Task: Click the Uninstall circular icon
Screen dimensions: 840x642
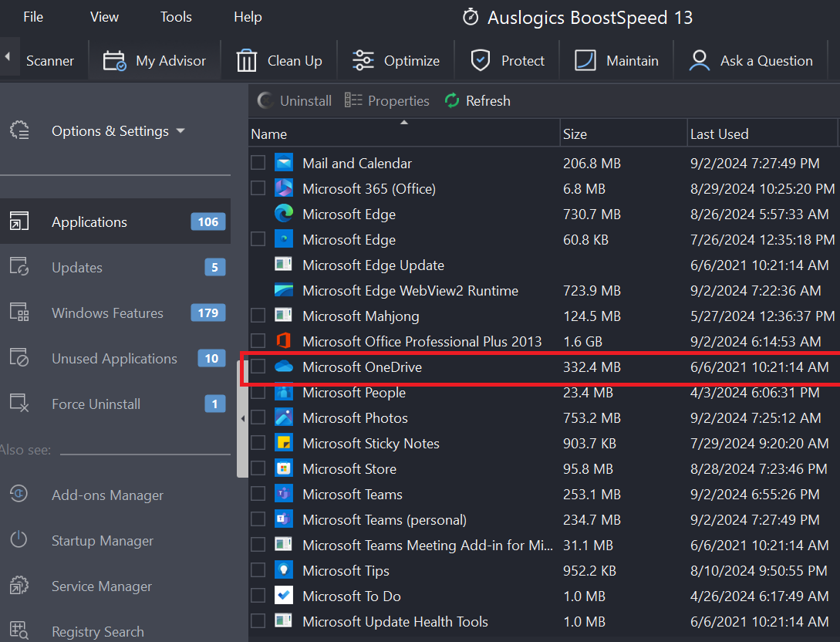Action: coord(265,100)
